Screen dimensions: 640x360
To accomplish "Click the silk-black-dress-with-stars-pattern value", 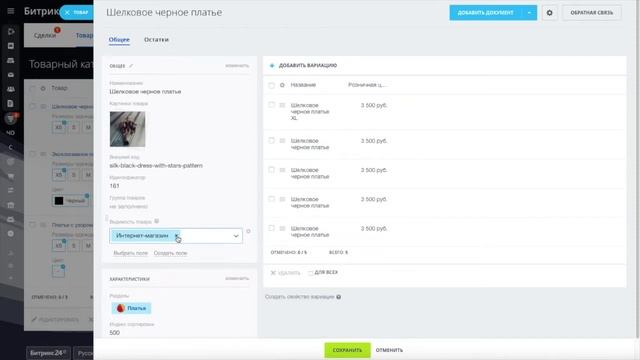I will tap(156, 166).
